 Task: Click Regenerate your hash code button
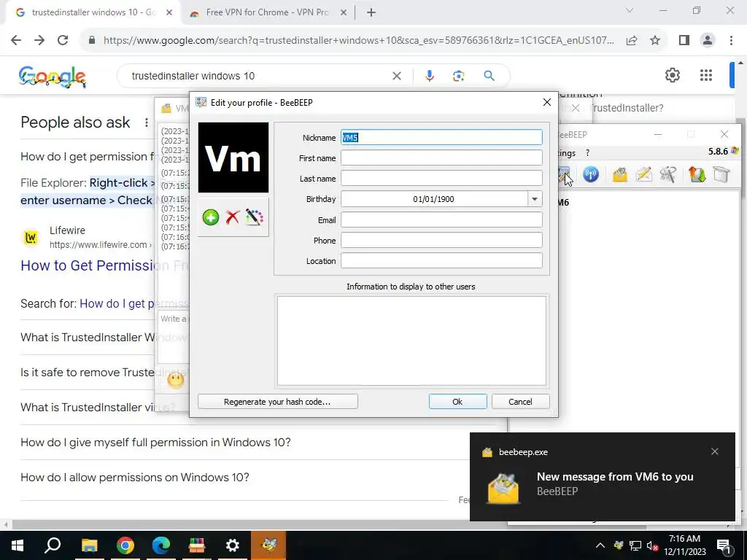278,402
